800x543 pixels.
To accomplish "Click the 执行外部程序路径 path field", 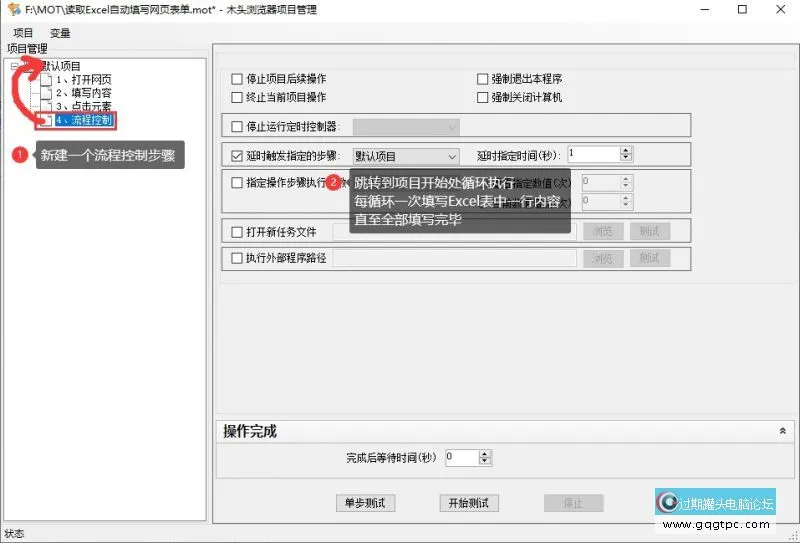I will [455, 258].
